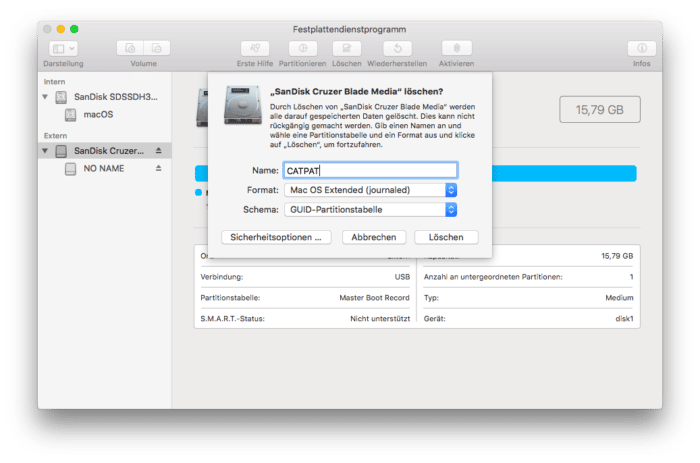Open the Infos toolbar button
The height and width of the screenshot is (463, 700).
tap(642, 48)
